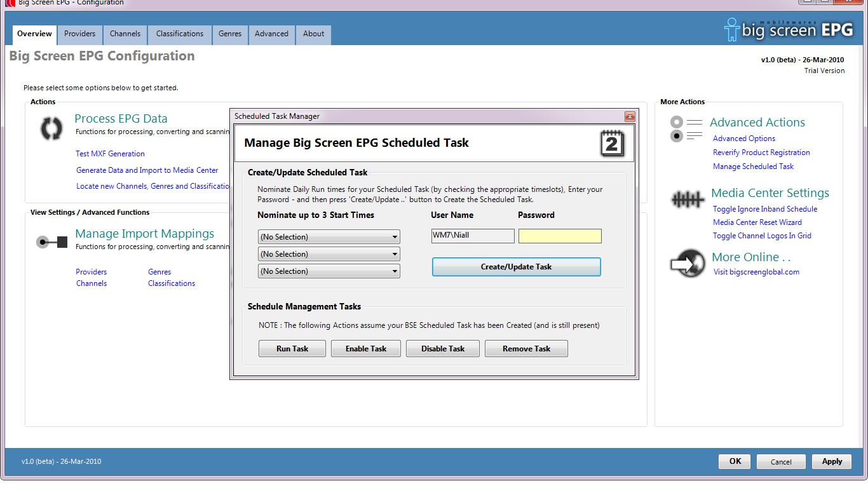Click the Trial Version label
The width and height of the screenshot is (868, 488).
[x=824, y=71]
